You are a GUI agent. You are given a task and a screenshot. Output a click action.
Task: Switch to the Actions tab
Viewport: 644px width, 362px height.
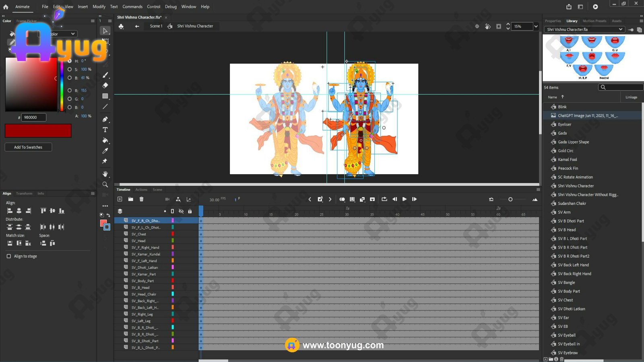click(x=141, y=189)
